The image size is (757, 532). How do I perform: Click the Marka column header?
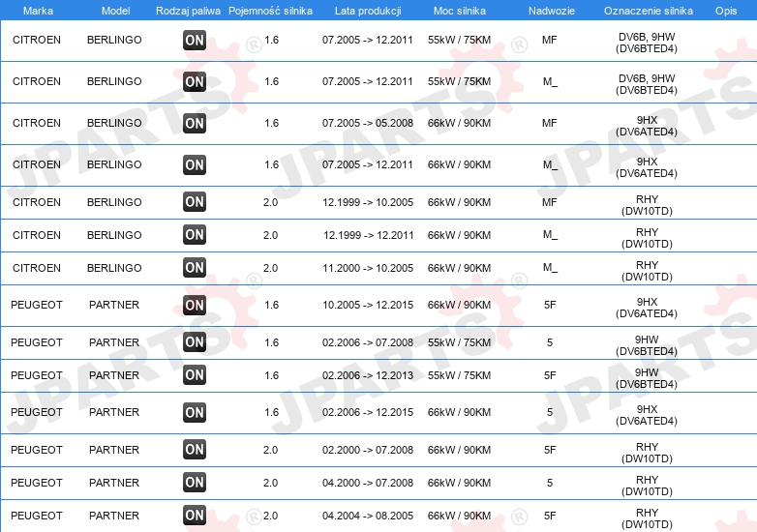coord(38,11)
